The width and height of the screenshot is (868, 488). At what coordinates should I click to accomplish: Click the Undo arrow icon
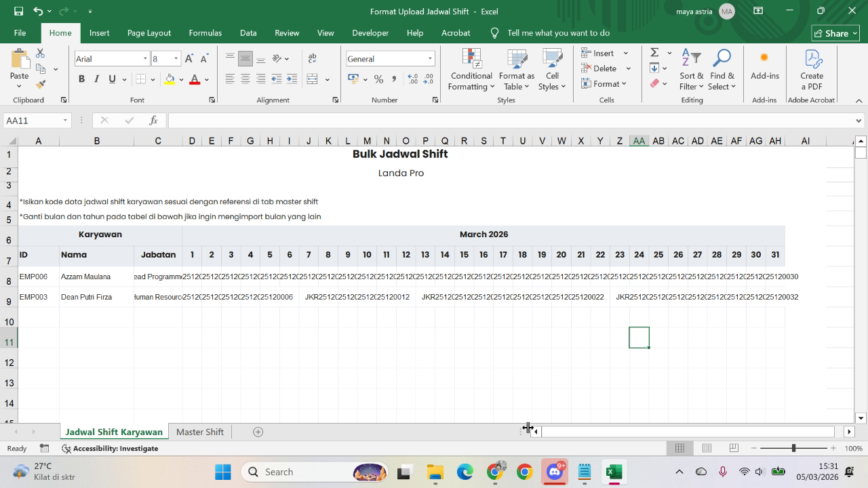click(x=38, y=12)
